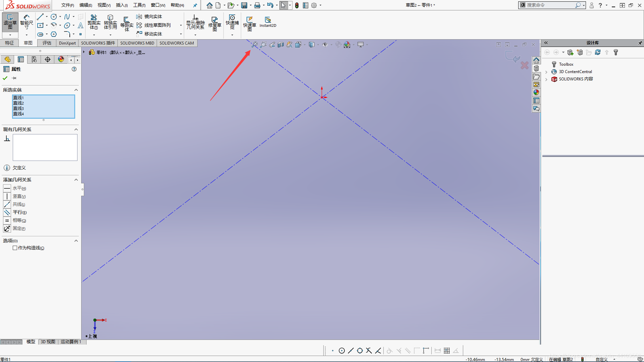
Task: Open the Appearance color wheel tab
Action: click(61, 59)
